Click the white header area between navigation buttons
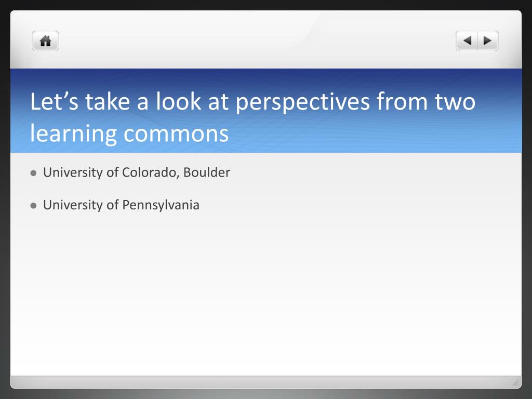532x399 pixels. pos(258,41)
